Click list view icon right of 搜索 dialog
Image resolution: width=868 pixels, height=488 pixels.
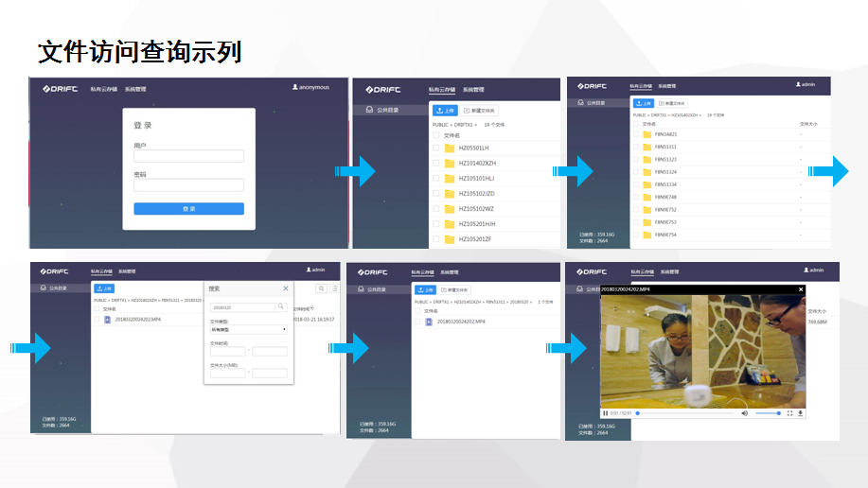click(335, 288)
